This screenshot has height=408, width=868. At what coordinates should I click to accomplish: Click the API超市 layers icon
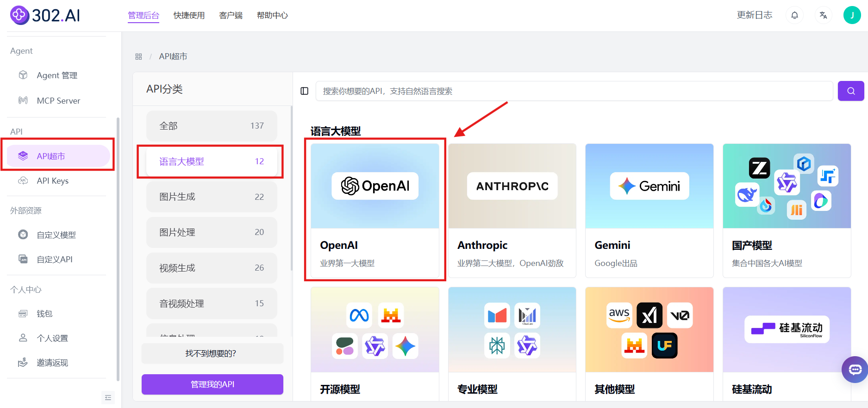[x=23, y=156]
